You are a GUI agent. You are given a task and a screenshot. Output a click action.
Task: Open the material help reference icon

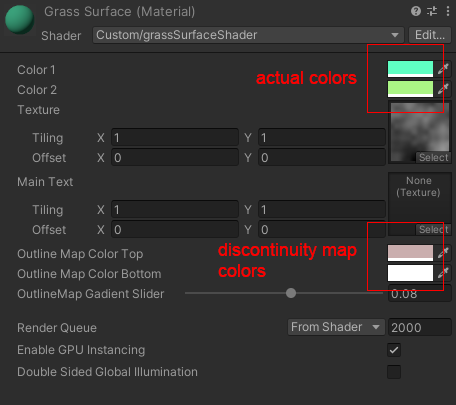click(416, 11)
